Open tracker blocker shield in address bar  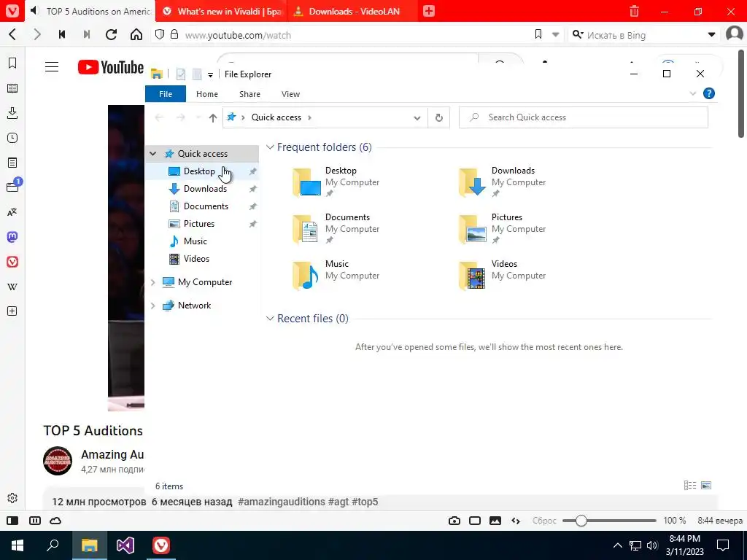[x=160, y=34]
